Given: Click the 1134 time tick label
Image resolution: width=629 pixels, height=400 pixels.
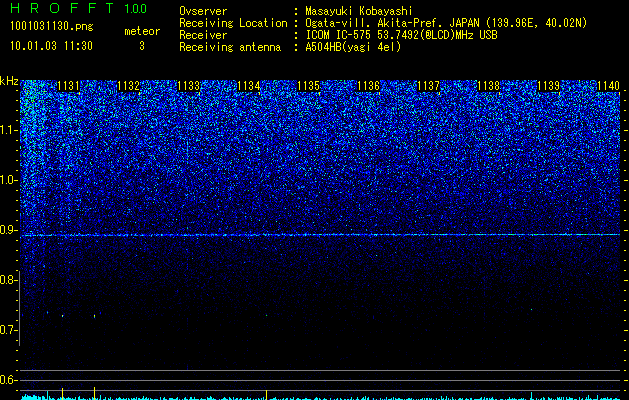Looking at the screenshot, I should click(x=249, y=86).
